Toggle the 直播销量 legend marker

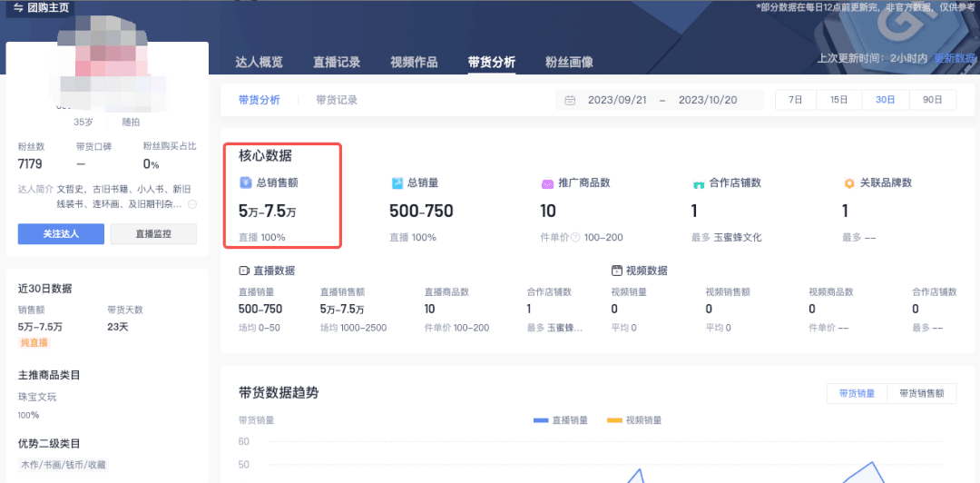(x=541, y=420)
